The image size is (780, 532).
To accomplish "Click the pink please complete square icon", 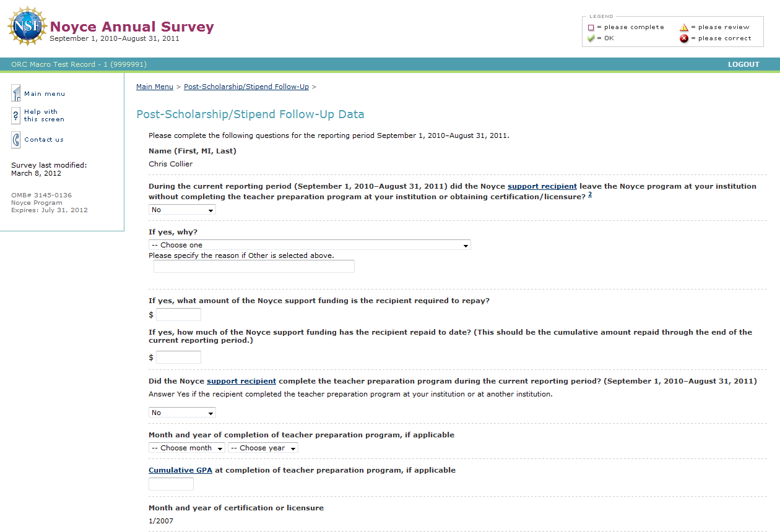I will [x=591, y=27].
